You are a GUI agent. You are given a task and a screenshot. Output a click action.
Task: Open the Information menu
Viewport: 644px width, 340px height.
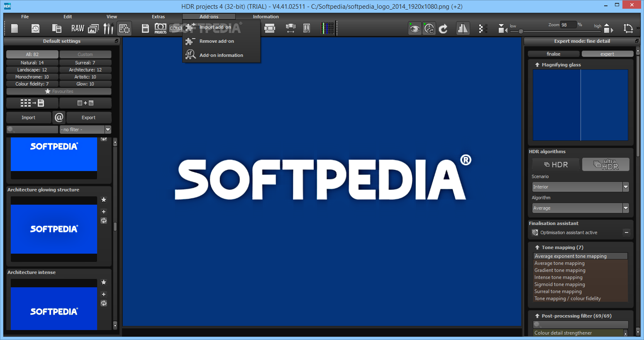[x=266, y=17]
